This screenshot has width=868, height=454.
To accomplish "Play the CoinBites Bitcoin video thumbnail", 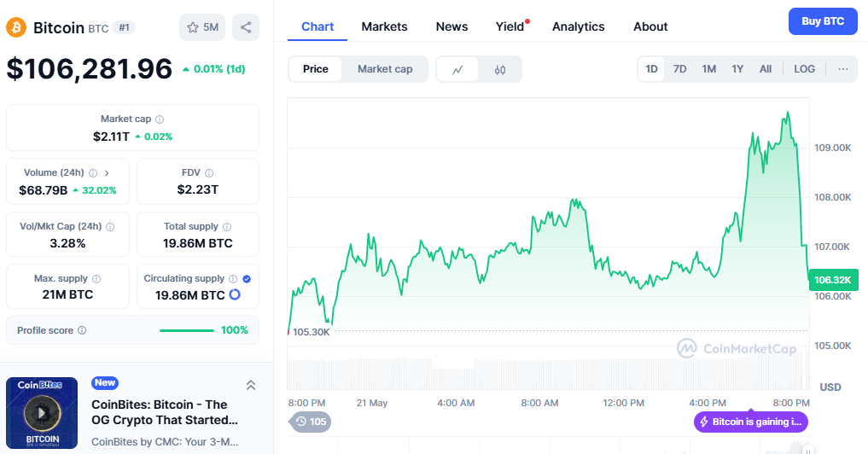I will pos(42,413).
